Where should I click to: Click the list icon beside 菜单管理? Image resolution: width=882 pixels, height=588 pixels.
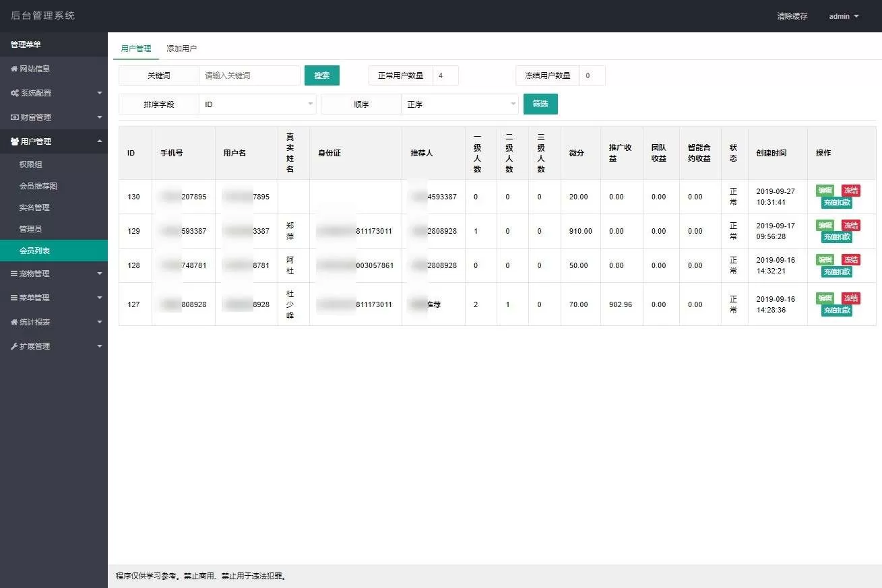(x=14, y=298)
